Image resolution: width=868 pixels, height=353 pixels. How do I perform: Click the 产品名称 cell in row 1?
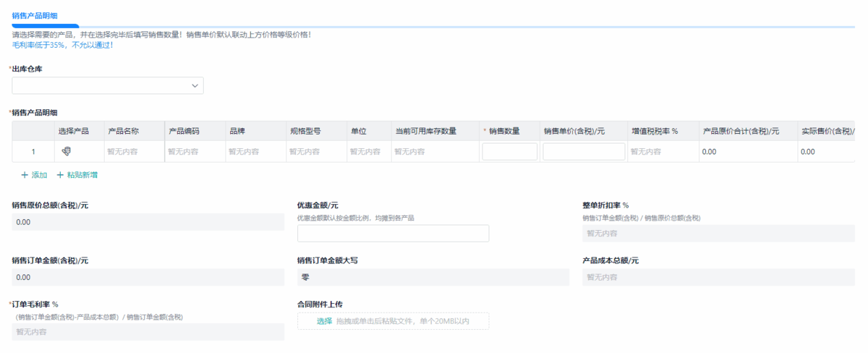tap(134, 152)
